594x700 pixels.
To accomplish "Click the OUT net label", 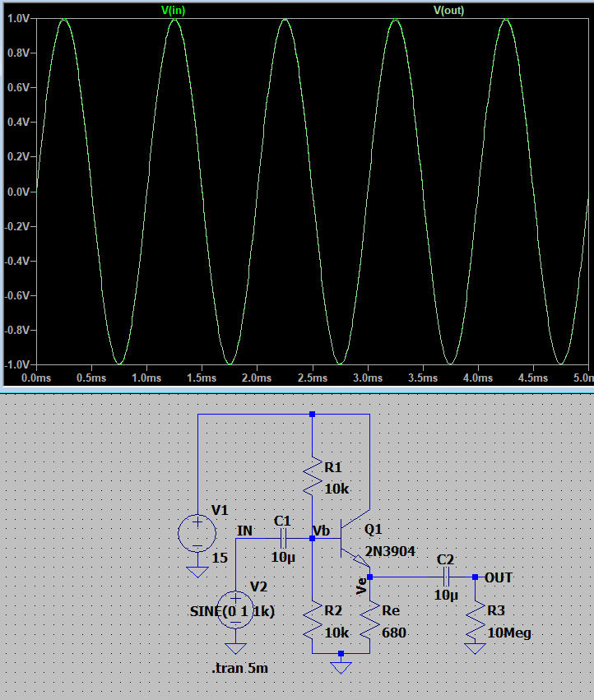I will [x=499, y=577].
